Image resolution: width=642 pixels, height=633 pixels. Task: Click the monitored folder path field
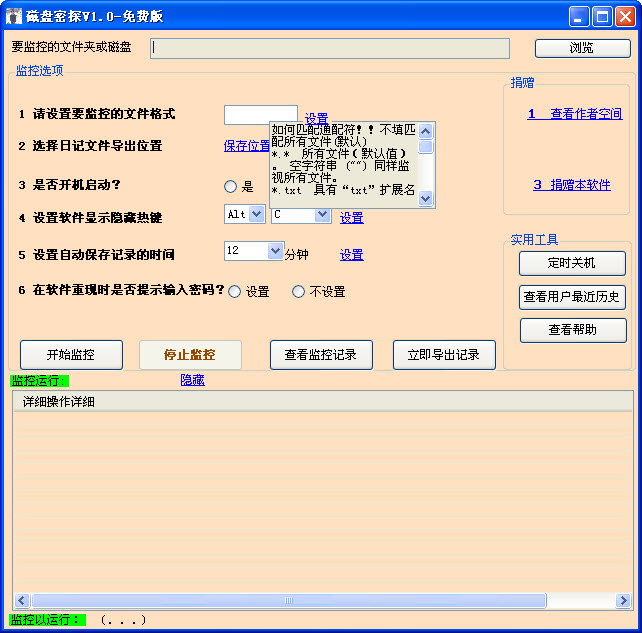(329, 49)
